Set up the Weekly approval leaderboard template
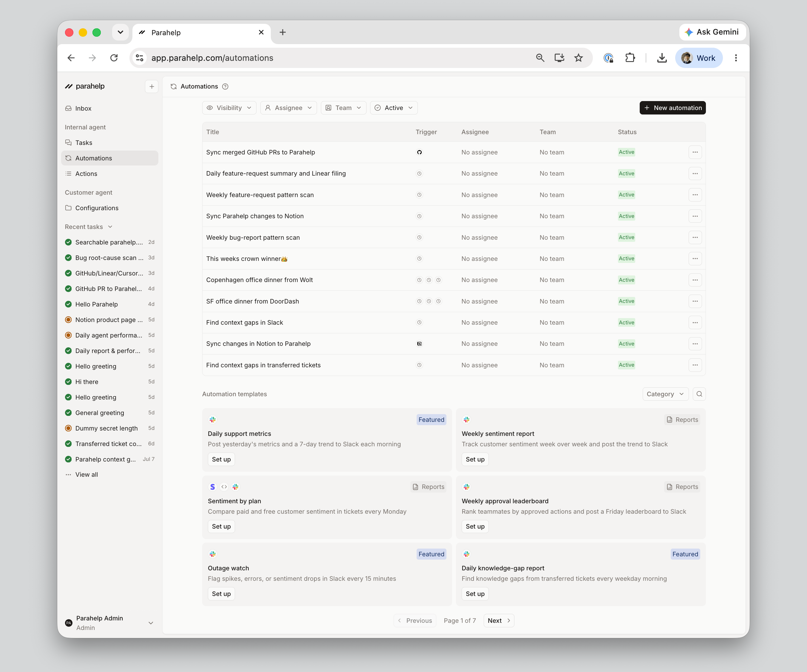 475,527
